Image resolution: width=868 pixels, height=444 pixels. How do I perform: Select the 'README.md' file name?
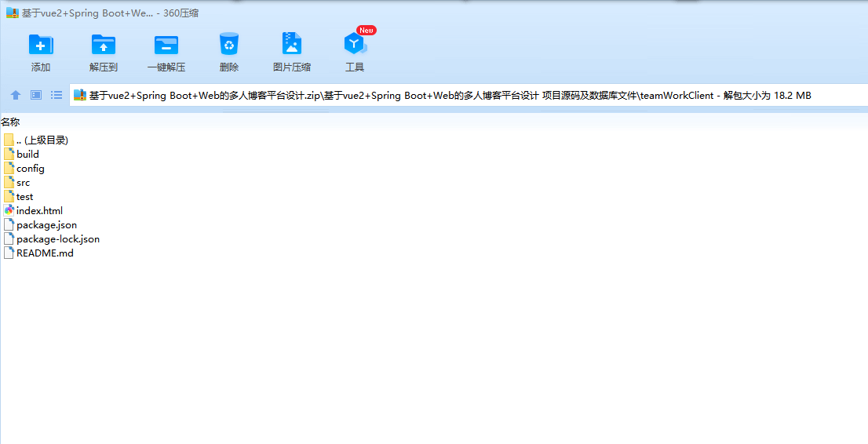pyautogui.click(x=45, y=253)
